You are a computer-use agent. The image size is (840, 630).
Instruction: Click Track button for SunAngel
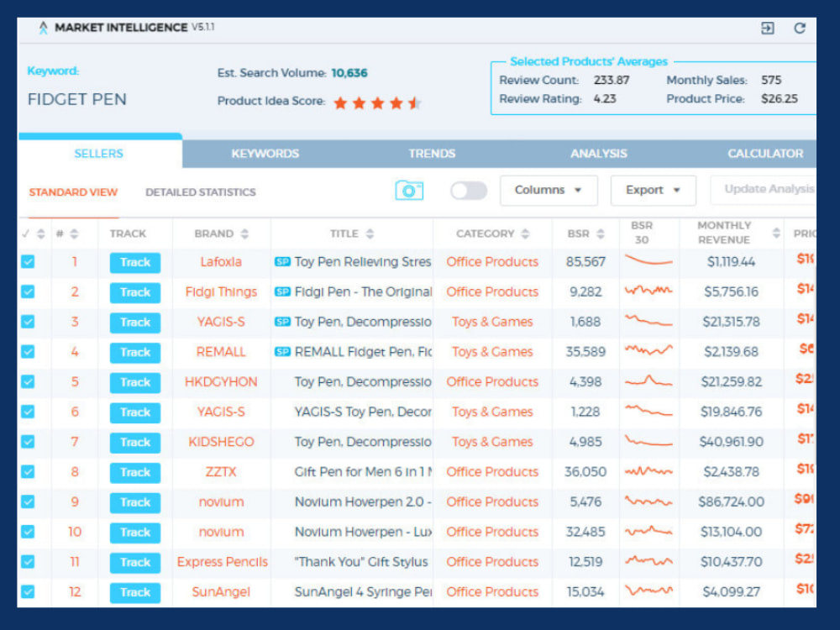135,592
